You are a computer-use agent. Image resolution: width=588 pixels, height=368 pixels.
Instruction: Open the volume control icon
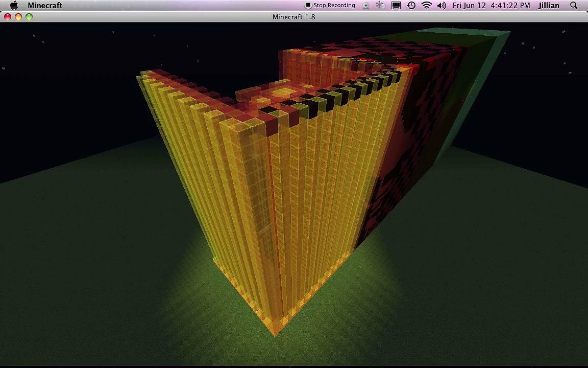[442, 5]
